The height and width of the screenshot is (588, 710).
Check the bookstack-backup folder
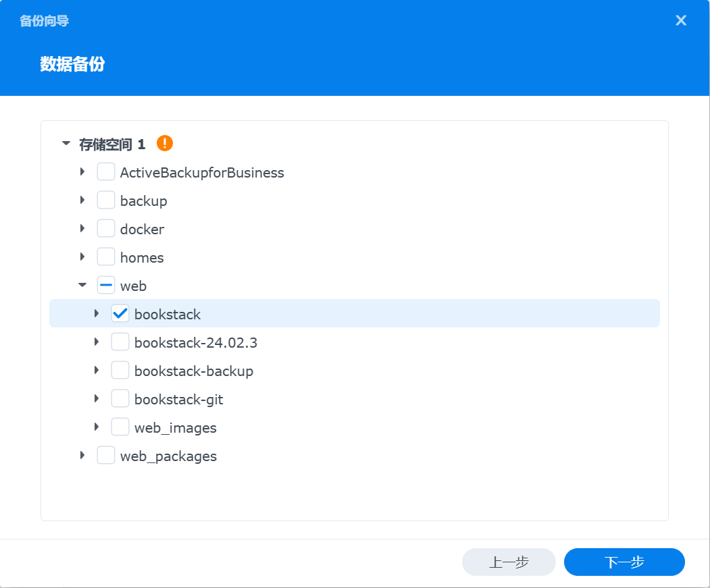pyautogui.click(x=120, y=370)
